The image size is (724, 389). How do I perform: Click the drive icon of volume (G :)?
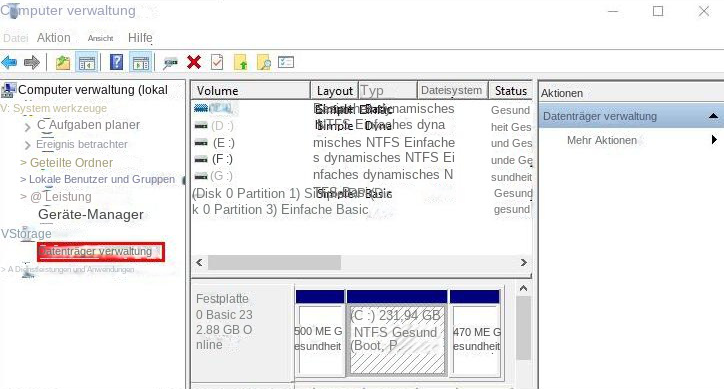click(201, 176)
